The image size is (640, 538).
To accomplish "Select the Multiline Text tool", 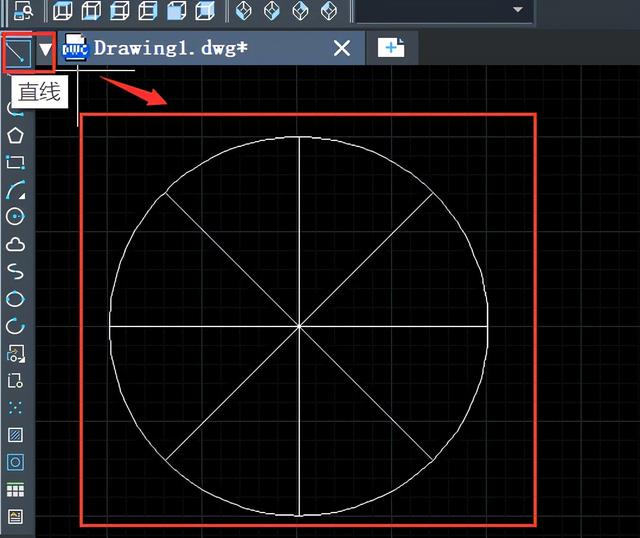I will point(16,517).
